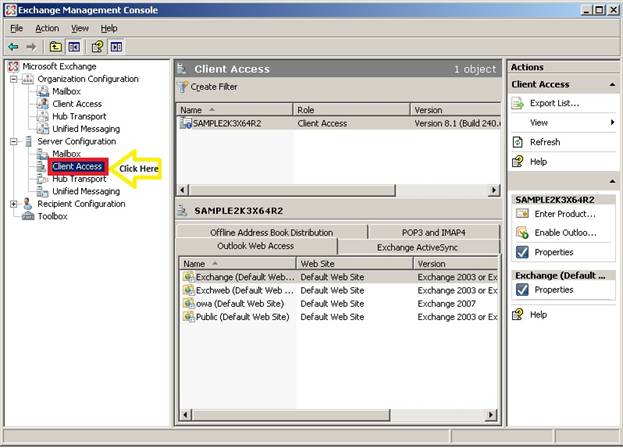Click the Properties checkmark icon under Exchange (Default...
This screenshot has height=448, width=623.
click(x=522, y=290)
